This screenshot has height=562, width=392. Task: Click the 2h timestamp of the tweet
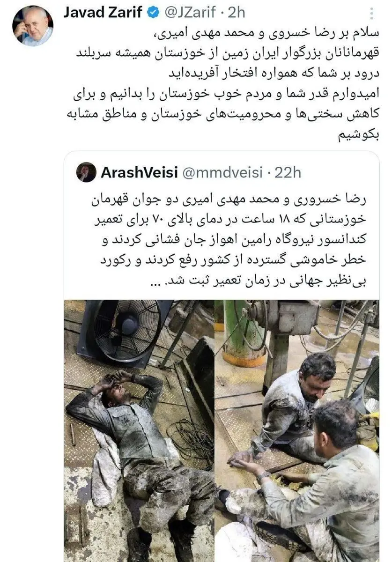237,13
